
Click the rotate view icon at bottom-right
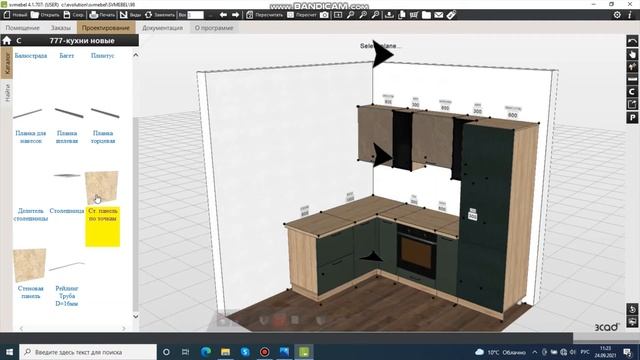(x=632, y=309)
